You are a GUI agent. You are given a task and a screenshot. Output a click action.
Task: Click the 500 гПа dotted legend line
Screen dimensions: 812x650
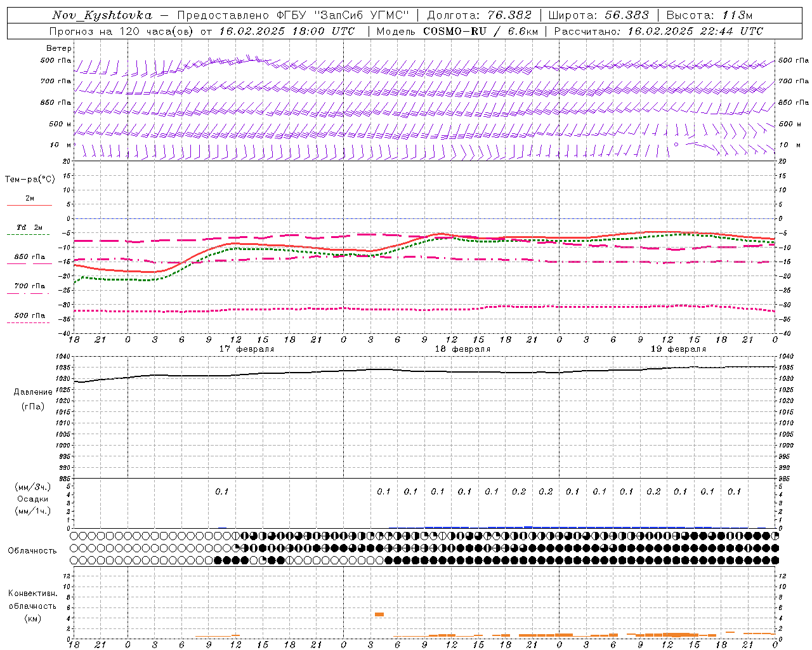pyautogui.click(x=28, y=322)
